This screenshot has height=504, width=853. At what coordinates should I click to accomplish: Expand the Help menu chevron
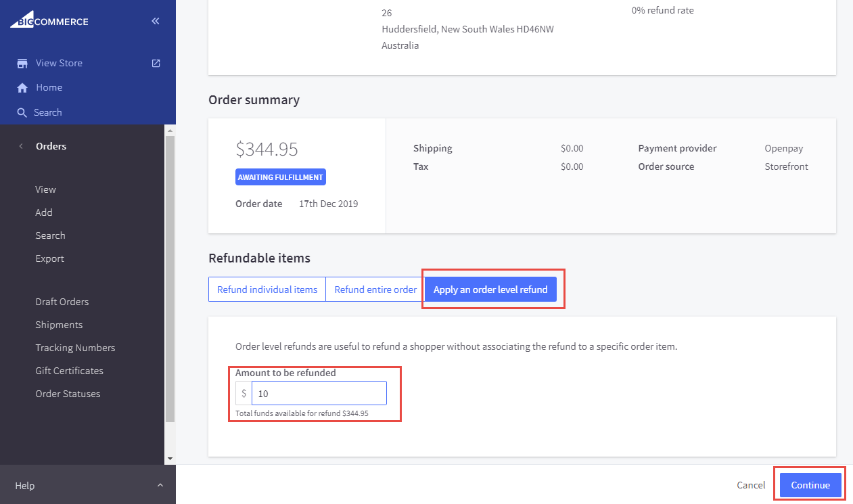(160, 486)
